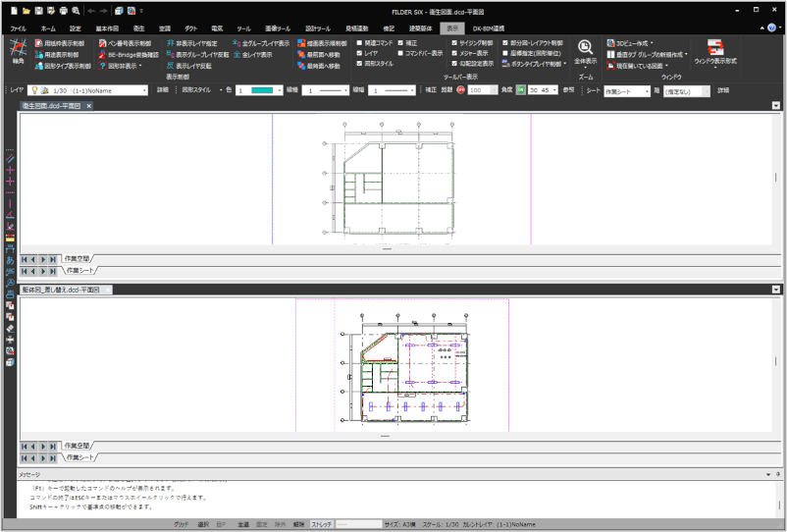Toggle the 関連コマンド checkbox

[x=359, y=44]
